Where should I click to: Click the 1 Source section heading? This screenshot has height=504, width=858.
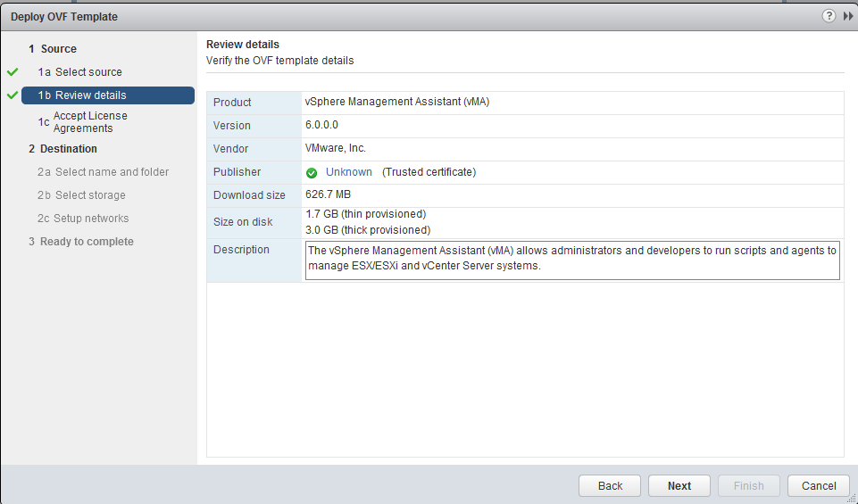tap(53, 49)
